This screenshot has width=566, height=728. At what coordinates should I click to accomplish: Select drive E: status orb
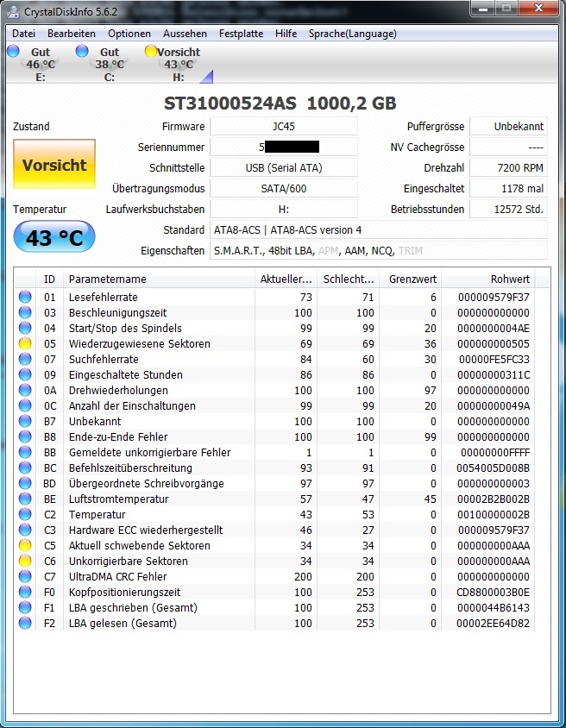tap(14, 51)
